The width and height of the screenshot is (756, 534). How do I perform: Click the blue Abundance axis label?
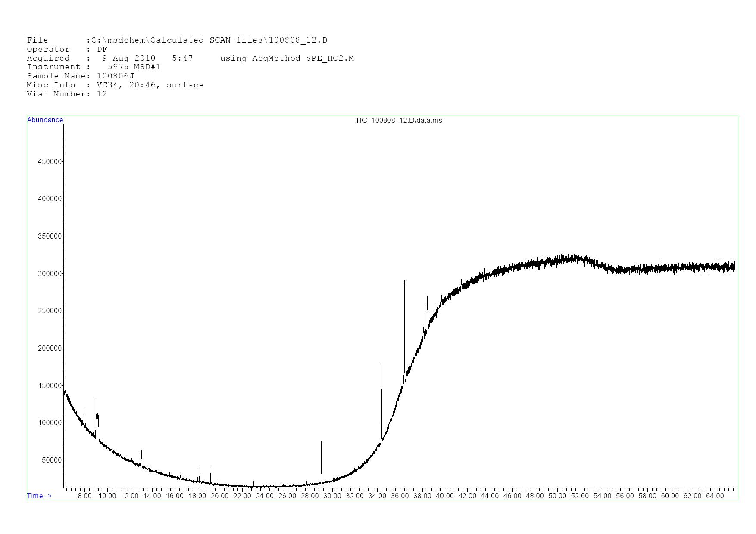(45, 120)
